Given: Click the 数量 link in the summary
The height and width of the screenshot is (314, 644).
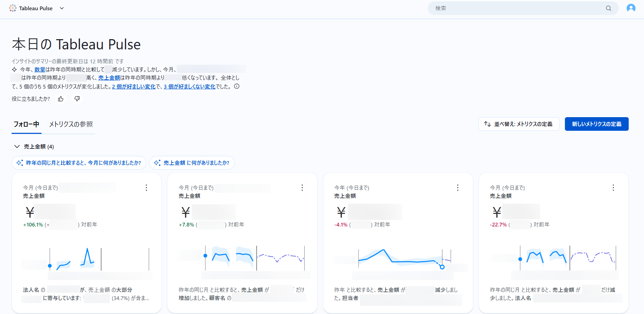Looking at the screenshot, I should click(x=40, y=69).
